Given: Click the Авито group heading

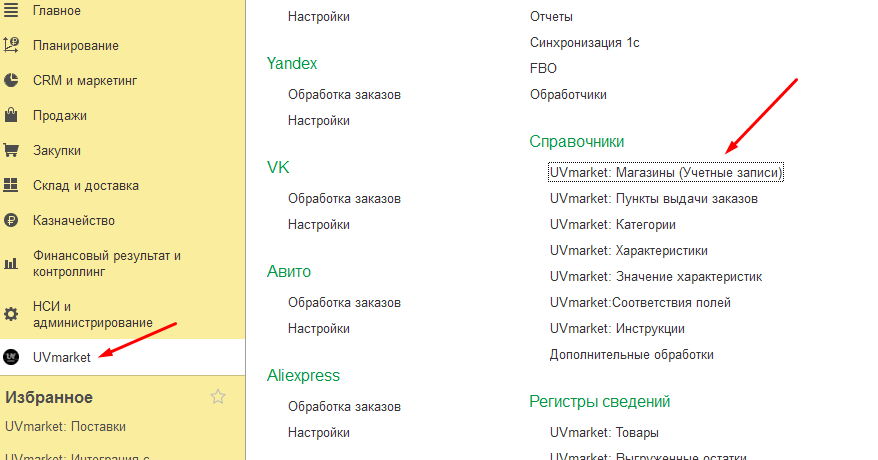Looking at the screenshot, I should pos(288,271).
